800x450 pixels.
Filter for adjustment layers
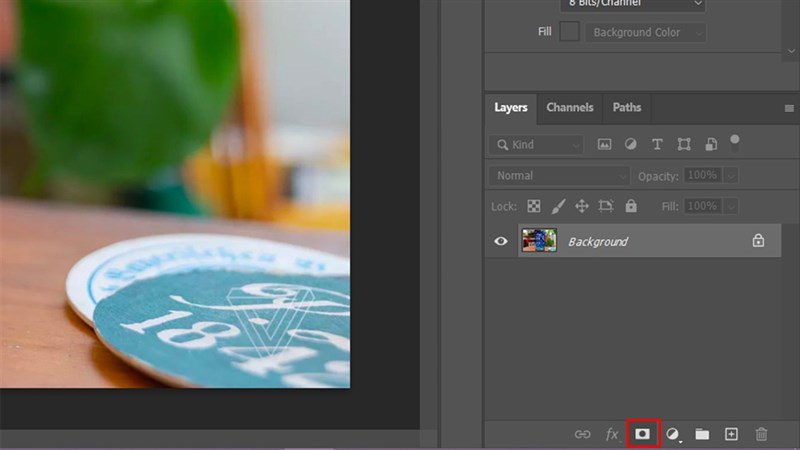tap(631, 144)
